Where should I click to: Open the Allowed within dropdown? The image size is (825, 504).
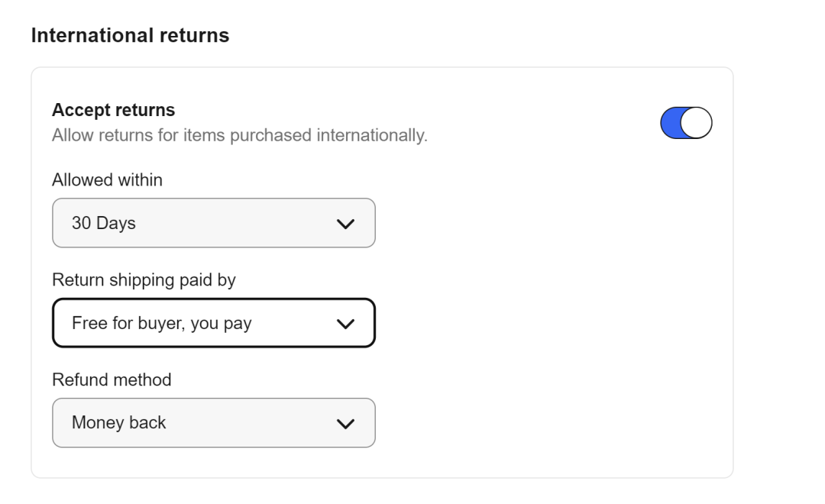click(x=213, y=223)
